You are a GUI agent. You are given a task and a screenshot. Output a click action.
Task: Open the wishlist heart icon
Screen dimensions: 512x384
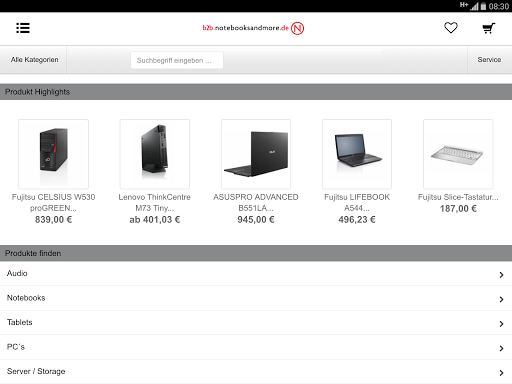[x=451, y=28]
